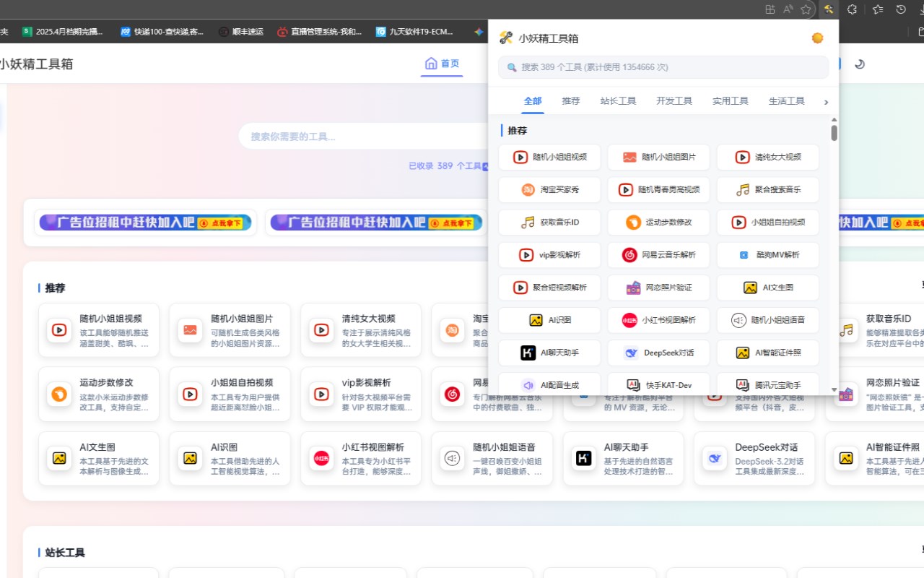Switch to 站长工具 tab in popup
This screenshot has height=578, width=924.
[x=618, y=101]
